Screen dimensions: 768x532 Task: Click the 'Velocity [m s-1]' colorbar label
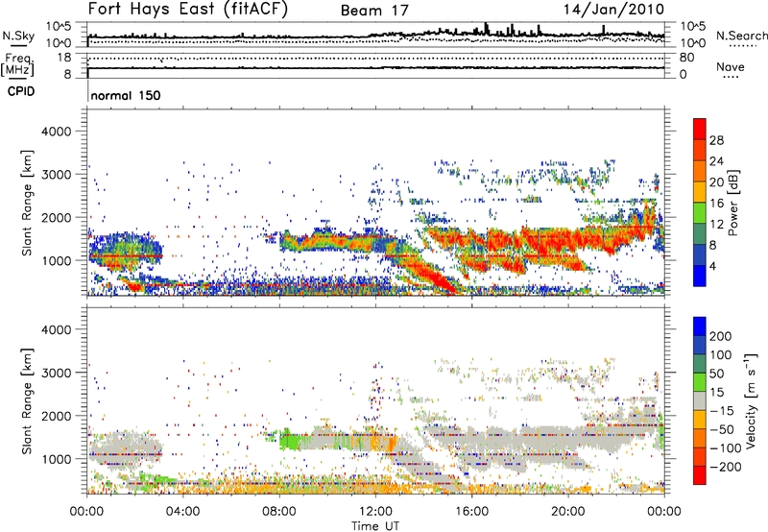751,401
